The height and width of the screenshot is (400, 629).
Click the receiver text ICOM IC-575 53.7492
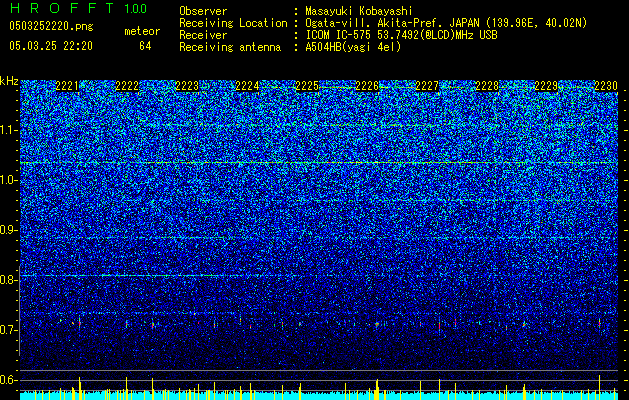(x=401, y=35)
